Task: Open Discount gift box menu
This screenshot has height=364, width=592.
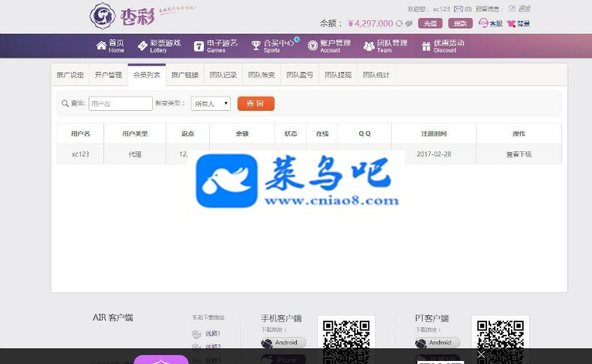Action: coord(442,46)
